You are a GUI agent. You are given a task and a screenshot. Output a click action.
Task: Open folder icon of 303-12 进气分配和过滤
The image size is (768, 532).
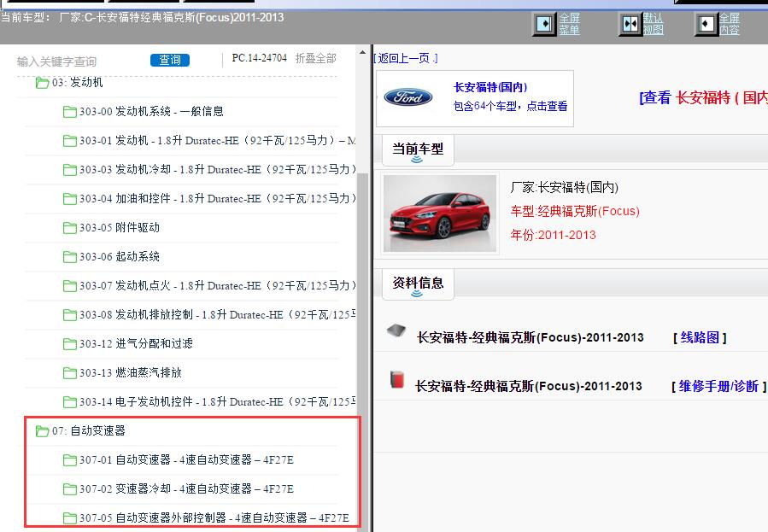[69, 344]
